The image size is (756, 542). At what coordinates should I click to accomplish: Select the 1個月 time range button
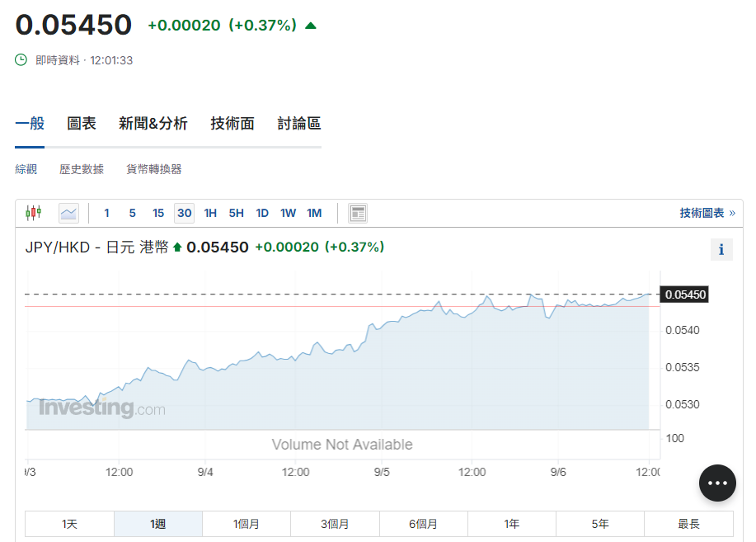tap(247, 524)
